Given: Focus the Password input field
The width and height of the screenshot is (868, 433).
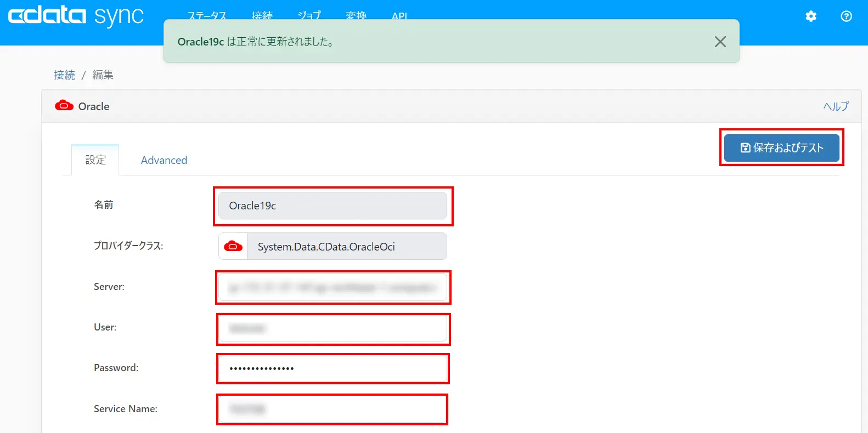Looking at the screenshot, I should coord(332,368).
